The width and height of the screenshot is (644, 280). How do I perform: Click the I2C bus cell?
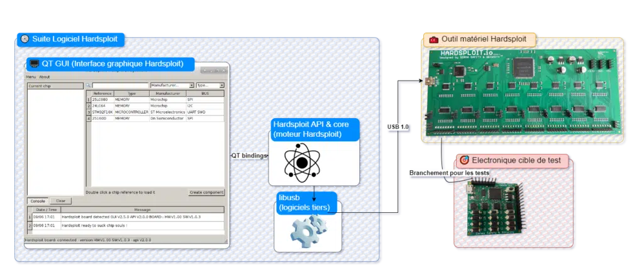[205, 105]
